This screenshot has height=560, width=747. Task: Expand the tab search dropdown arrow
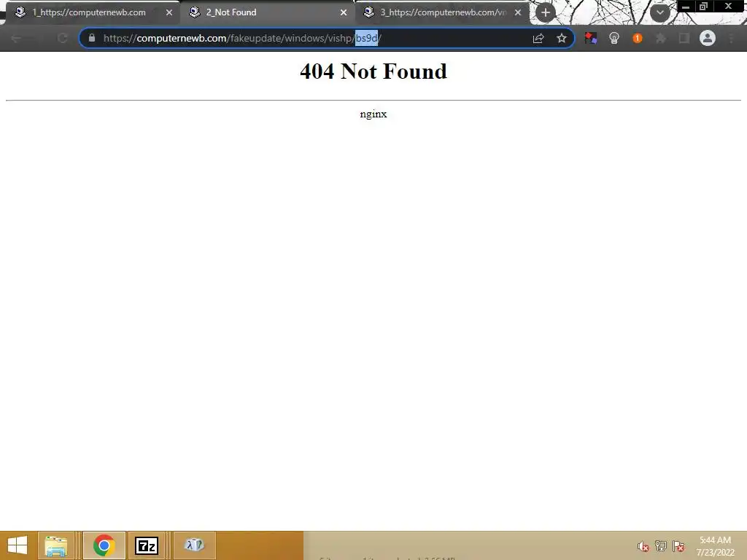tap(659, 13)
